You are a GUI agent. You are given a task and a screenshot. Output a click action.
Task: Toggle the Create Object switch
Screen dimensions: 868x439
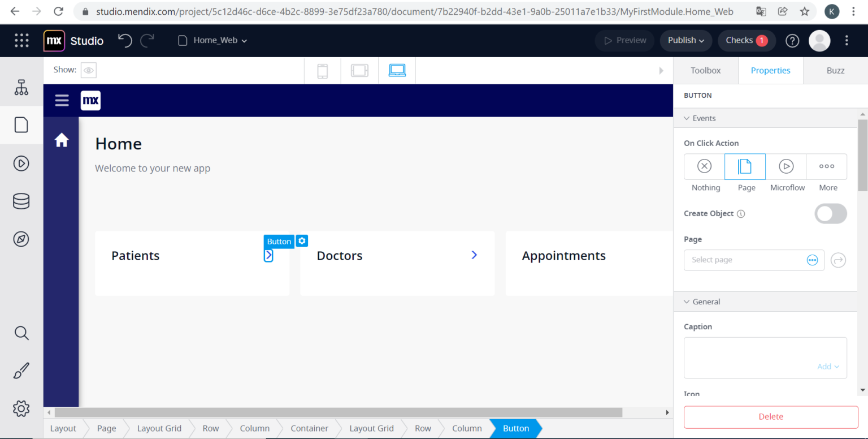coord(830,214)
